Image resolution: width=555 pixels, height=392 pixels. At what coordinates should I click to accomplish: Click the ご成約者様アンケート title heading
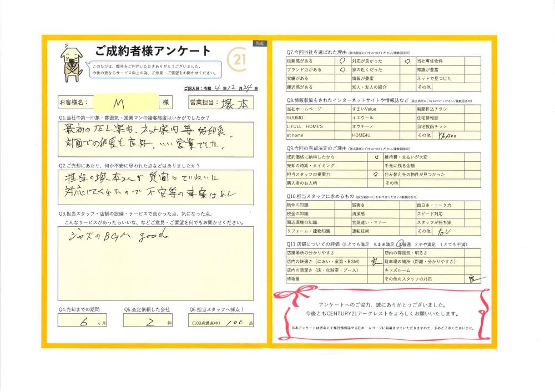tap(153, 52)
